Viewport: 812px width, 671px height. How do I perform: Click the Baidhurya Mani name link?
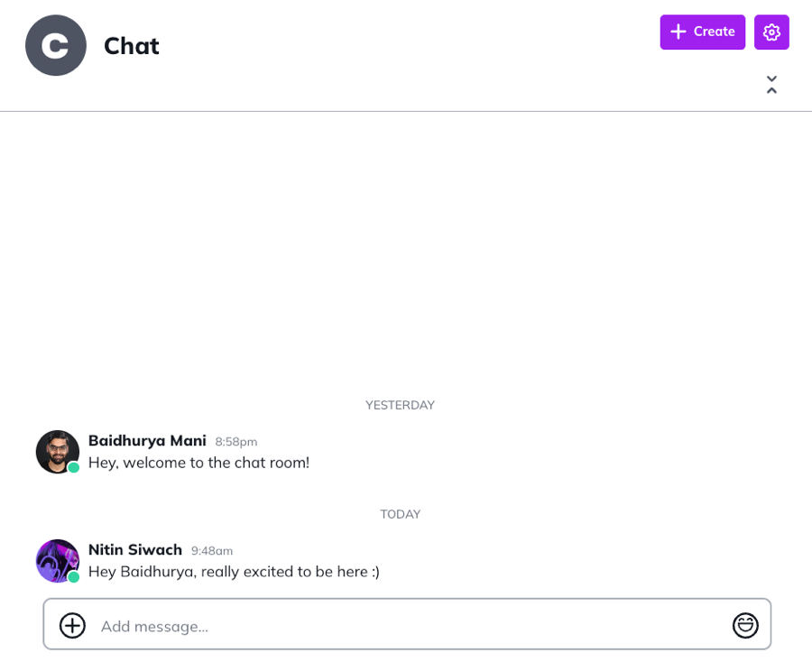pyautogui.click(x=147, y=440)
